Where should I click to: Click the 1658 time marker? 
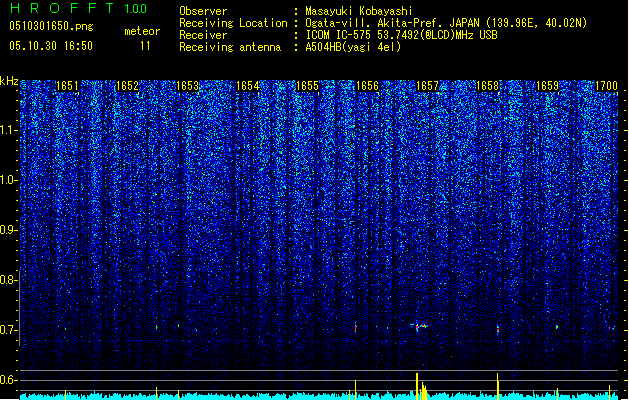tap(487, 86)
